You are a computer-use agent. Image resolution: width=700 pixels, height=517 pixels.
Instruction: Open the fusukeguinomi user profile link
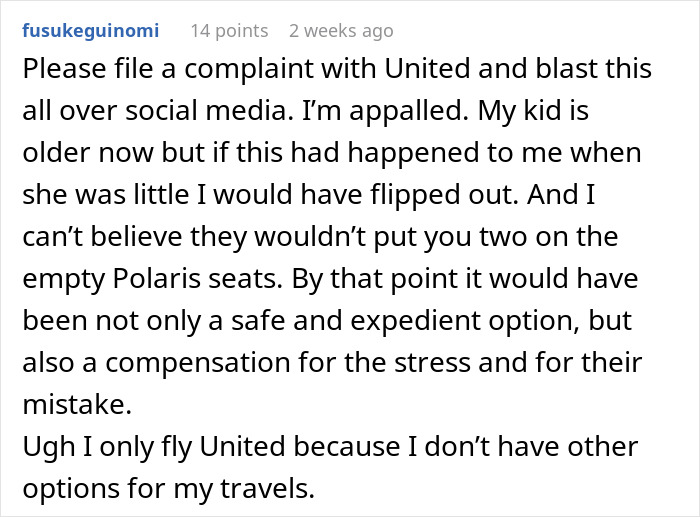coord(89,31)
